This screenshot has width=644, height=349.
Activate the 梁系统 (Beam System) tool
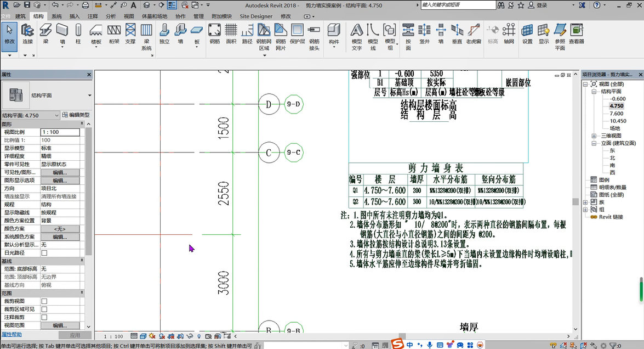[147, 37]
